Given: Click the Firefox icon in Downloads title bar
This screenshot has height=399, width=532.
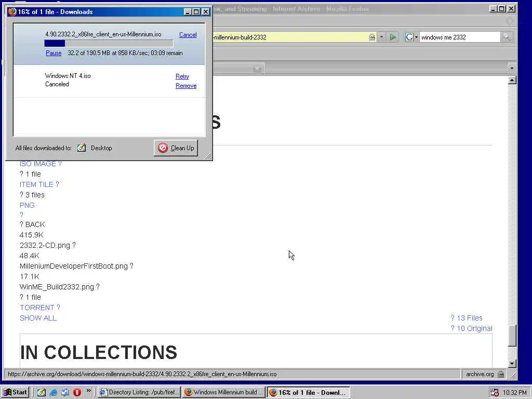Looking at the screenshot, I should [12, 11].
